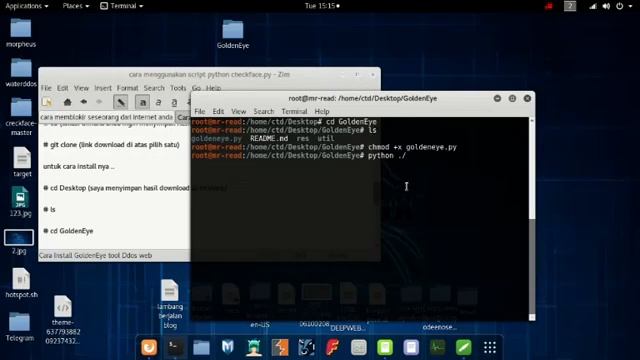Image resolution: width=640 pixels, height=360 pixels.
Task: Open the red Faraday F dock icon
Action: (x=332, y=347)
